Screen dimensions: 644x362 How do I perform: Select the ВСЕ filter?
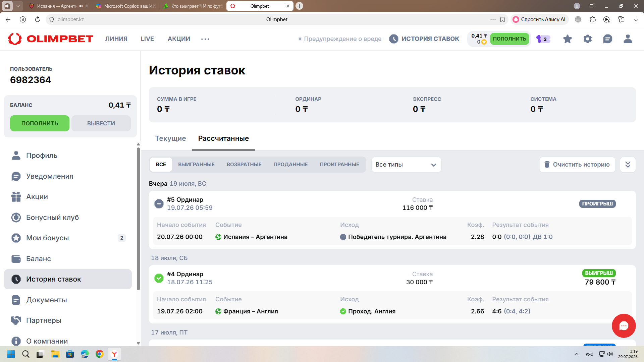(x=161, y=165)
